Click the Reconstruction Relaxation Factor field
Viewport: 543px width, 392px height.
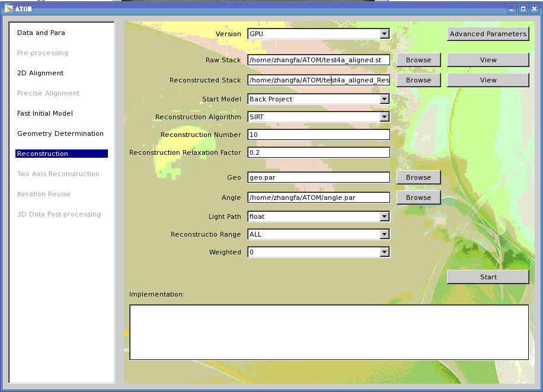[x=318, y=152]
